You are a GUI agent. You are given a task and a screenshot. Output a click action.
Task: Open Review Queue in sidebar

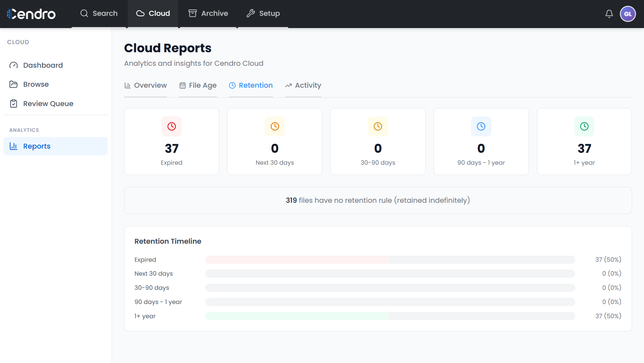point(55,103)
